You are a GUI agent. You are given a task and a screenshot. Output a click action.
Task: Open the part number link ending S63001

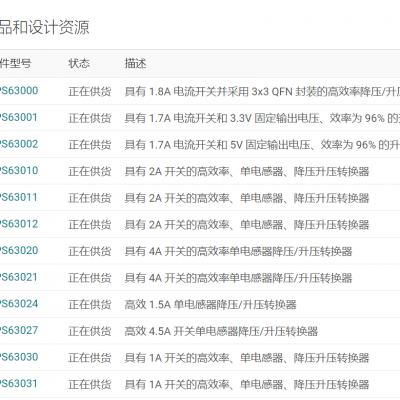coord(19,117)
